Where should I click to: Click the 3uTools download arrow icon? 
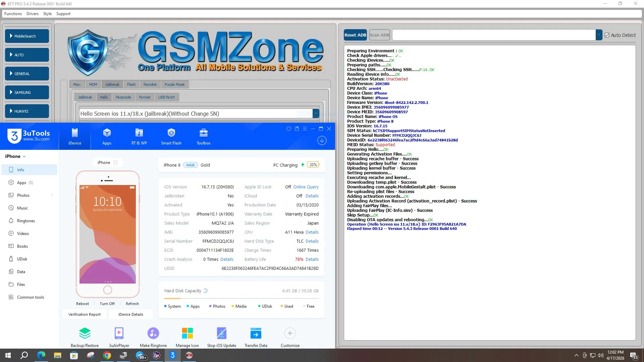coord(322,140)
